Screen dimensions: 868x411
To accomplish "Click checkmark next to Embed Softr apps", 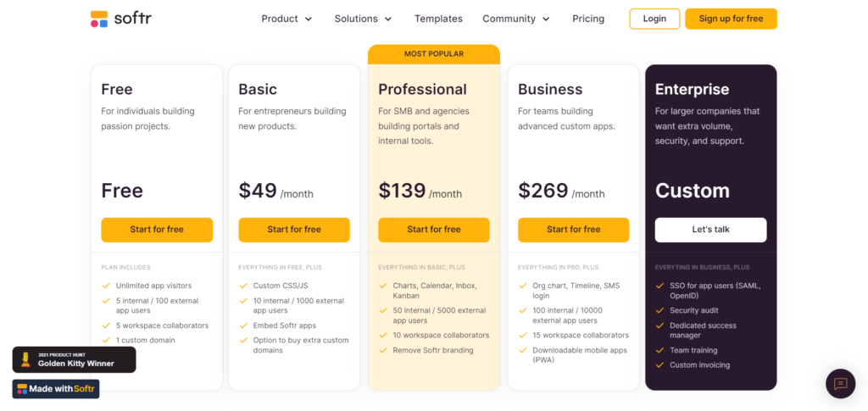I will pos(243,325).
